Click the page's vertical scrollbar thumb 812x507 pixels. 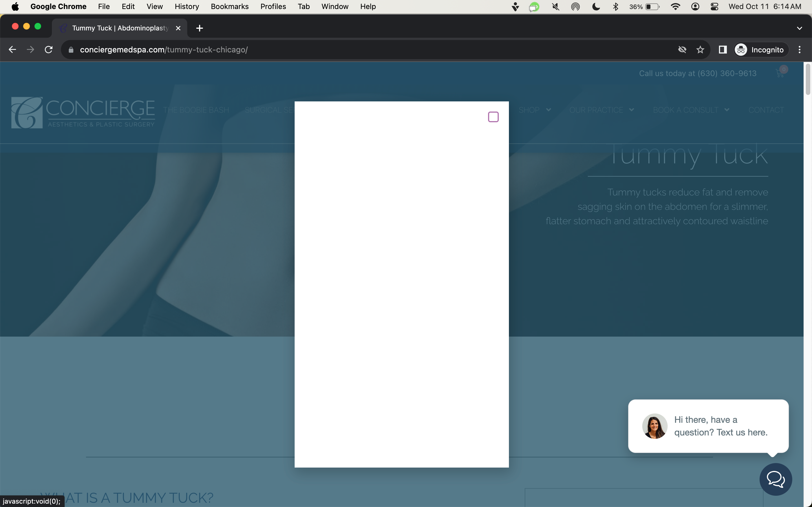pyautogui.click(x=808, y=79)
